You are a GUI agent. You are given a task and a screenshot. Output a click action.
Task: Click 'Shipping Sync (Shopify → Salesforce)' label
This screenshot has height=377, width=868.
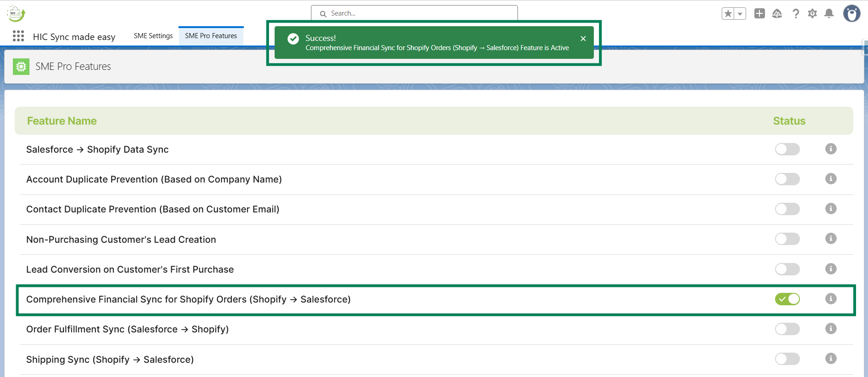[x=110, y=360]
